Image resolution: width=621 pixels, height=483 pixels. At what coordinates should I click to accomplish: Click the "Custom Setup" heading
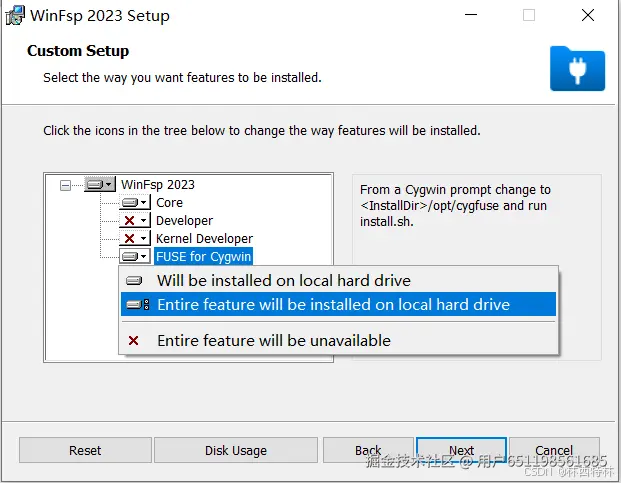click(78, 51)
